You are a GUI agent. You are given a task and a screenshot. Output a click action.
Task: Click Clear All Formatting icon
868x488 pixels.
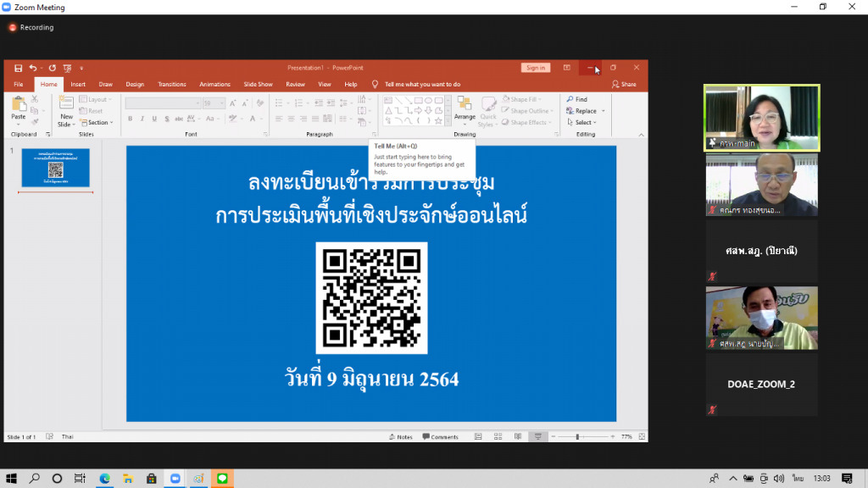point(260,103)
